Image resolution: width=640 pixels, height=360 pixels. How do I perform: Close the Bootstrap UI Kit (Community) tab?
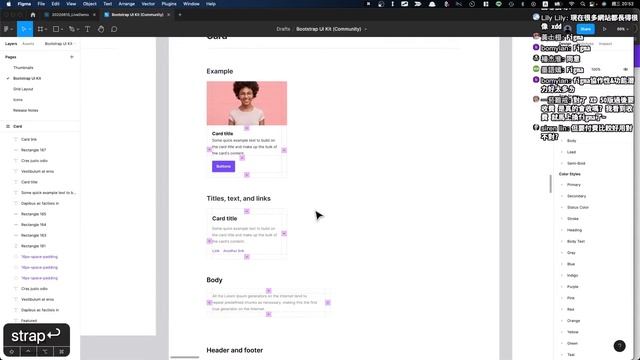click(x=169, y=15)
